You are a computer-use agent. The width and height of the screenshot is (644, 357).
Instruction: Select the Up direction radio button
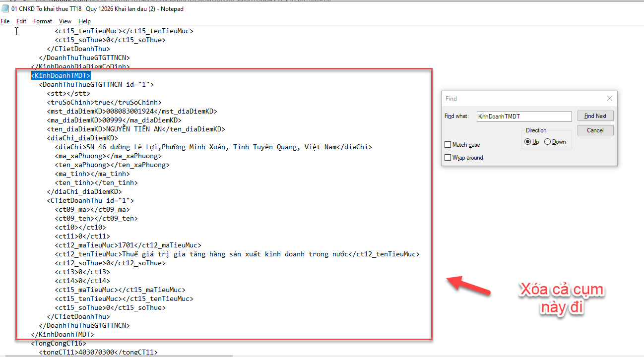528,142
